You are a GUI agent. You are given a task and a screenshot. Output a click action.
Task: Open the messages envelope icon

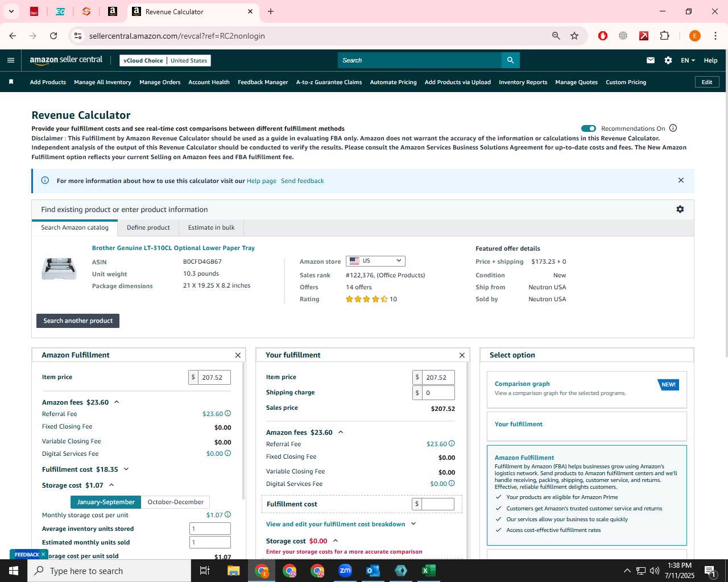[651, 60]
